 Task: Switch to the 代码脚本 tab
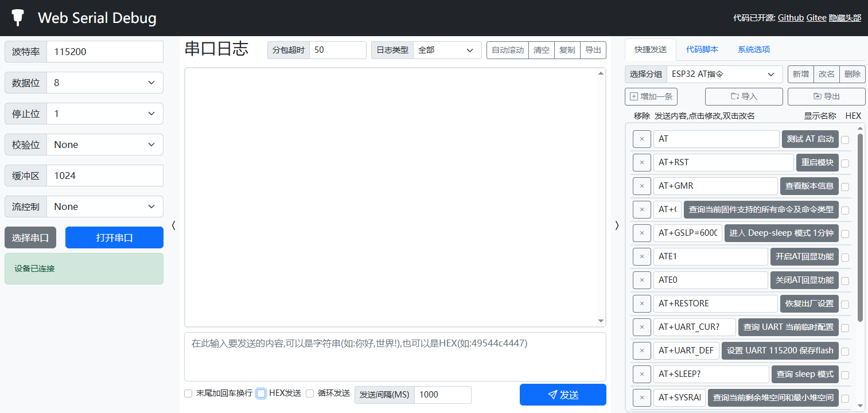pos(702,49)
